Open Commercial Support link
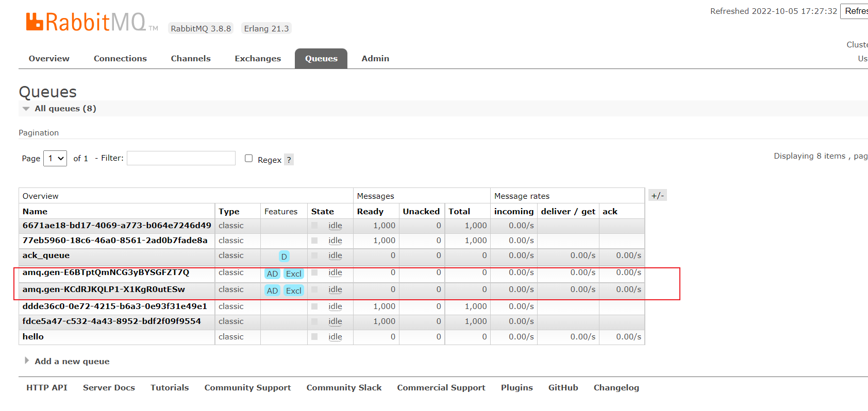The image size is (868, 411). (441, 387)
